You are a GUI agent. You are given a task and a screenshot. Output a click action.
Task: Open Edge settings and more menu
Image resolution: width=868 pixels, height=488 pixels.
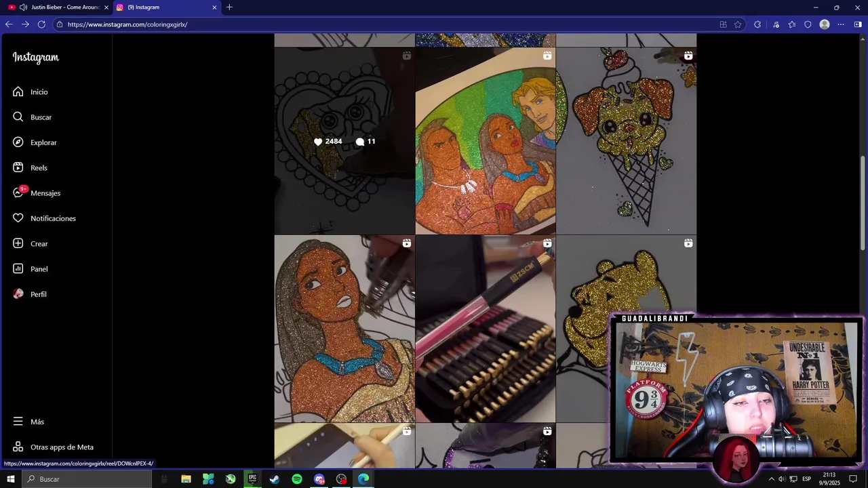pos(841,24)
